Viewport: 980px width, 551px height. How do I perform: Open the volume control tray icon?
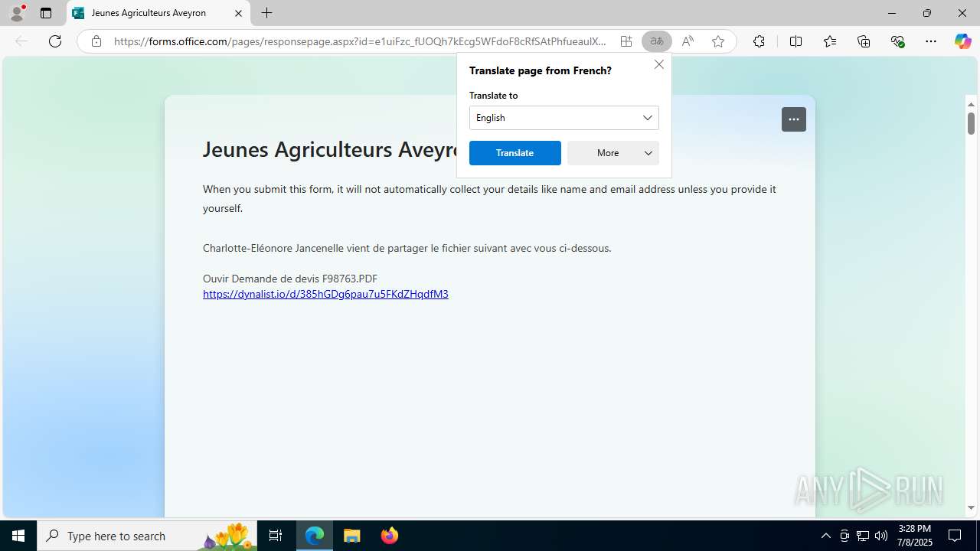tap(881, 536)
